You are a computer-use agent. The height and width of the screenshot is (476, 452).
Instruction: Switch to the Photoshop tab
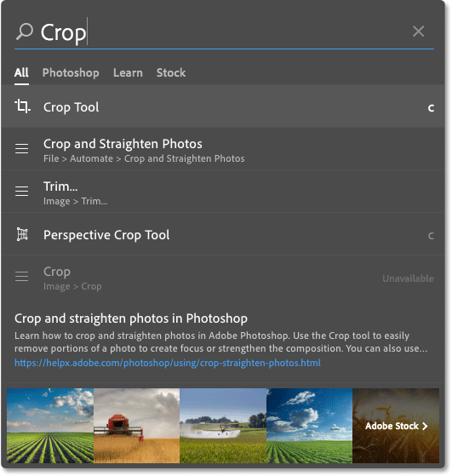click(x=71, y=73)
